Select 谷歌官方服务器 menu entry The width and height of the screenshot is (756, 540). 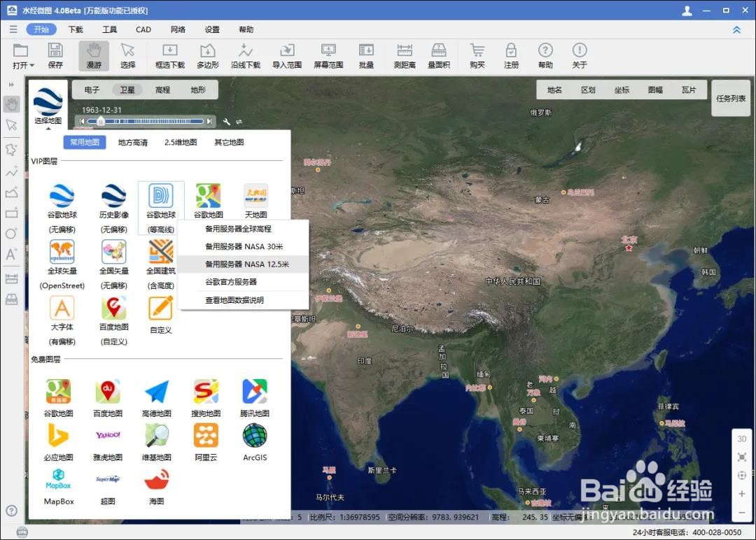tap(244, 282)
